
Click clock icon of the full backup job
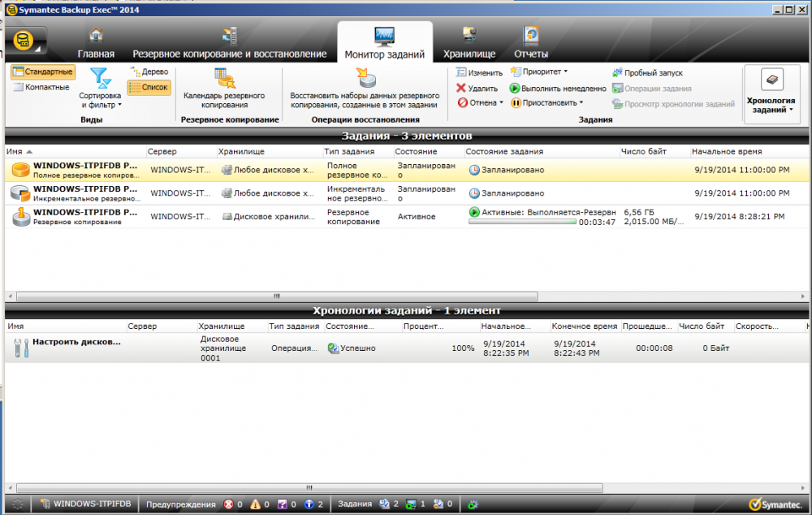coord(474,170)
